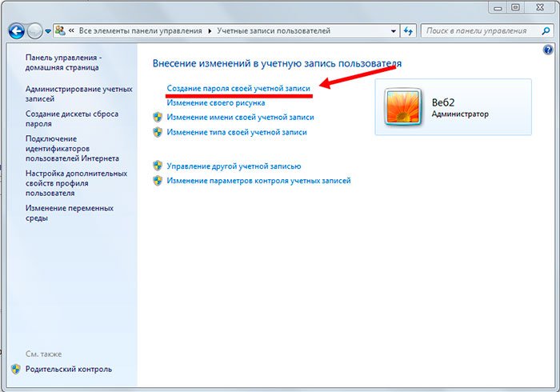Click the account name 'Веб2'
This screenshot has height=392, width=560.
pyautogui.click(x=443, y=102)
